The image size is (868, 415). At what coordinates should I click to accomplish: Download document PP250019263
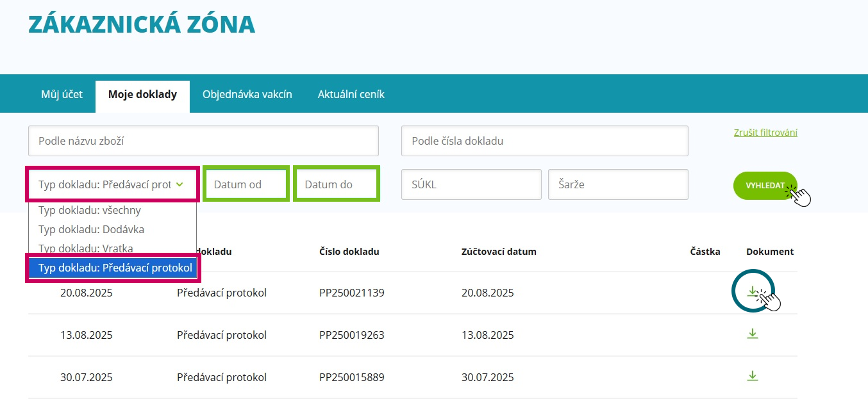[753, 334]
